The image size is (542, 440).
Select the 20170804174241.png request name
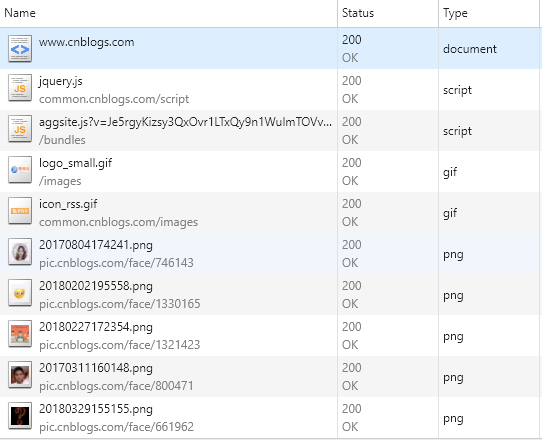[96, 245]
